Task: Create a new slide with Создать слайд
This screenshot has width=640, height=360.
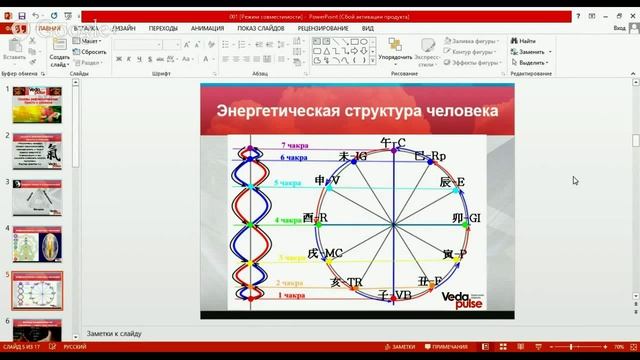Action: pyautogui.click(x=60, y=52)
